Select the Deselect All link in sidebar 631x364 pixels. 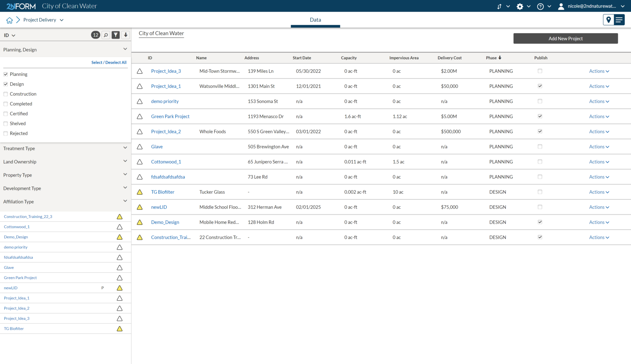(x=109, y=62)
